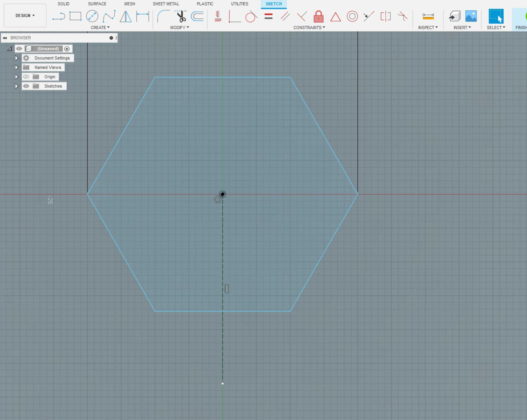Apply the Horizontal/Vertical constraint

218,16
